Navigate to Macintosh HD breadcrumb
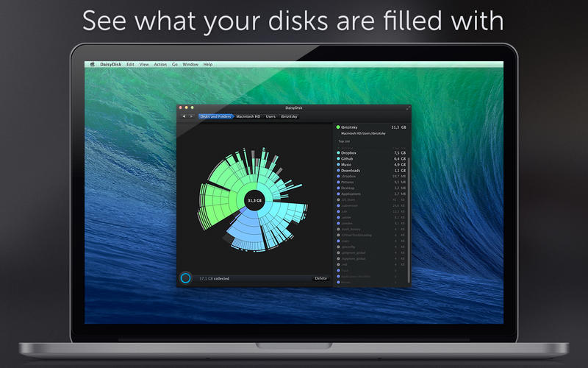Viewport: 588px width, 368px height. [x=248, y=116]
